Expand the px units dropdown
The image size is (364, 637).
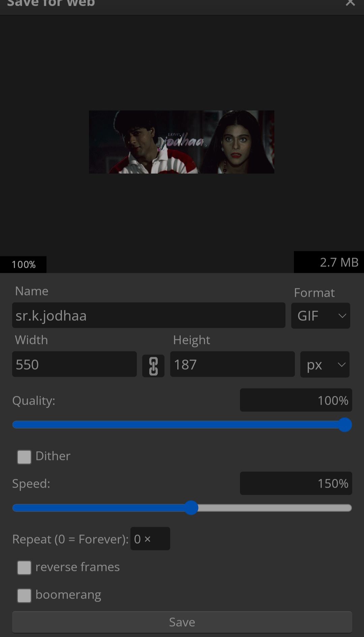coord(325,365)
